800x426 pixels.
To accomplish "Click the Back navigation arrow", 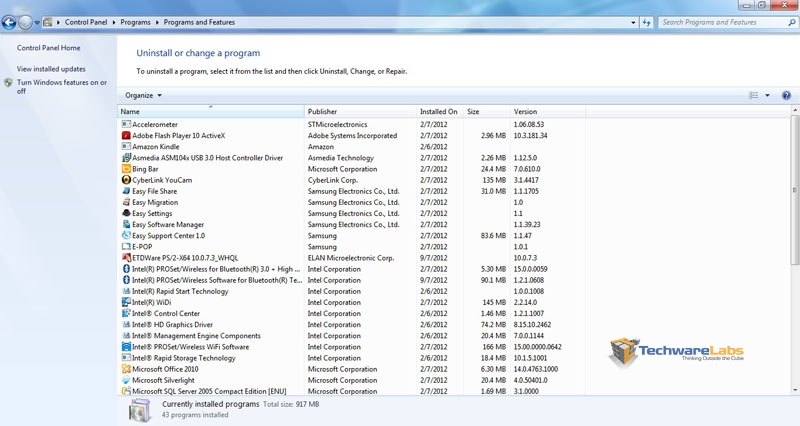I will pos(9,22).
